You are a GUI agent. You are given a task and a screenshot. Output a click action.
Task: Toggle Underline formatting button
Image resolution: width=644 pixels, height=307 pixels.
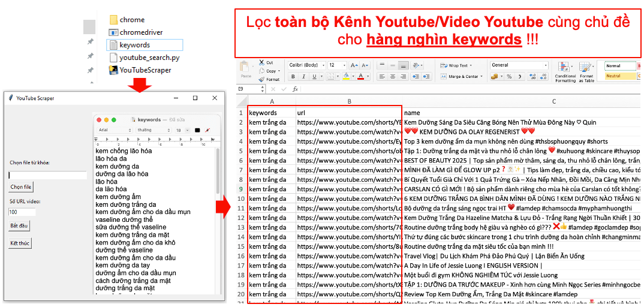(314, 76)
